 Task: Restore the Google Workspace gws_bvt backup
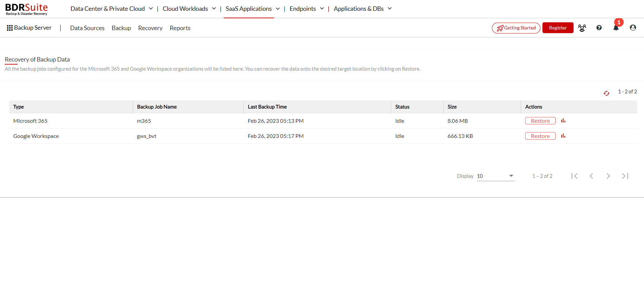tap(540, 136)
